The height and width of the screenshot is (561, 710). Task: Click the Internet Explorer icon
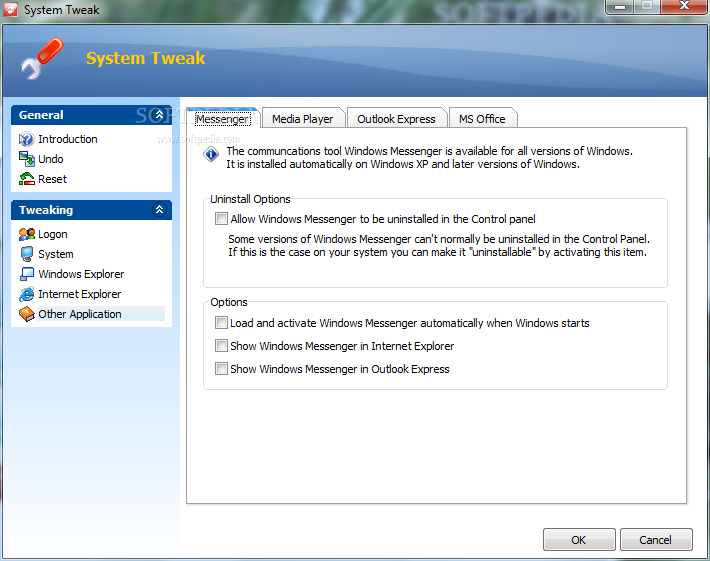[26, 294]
